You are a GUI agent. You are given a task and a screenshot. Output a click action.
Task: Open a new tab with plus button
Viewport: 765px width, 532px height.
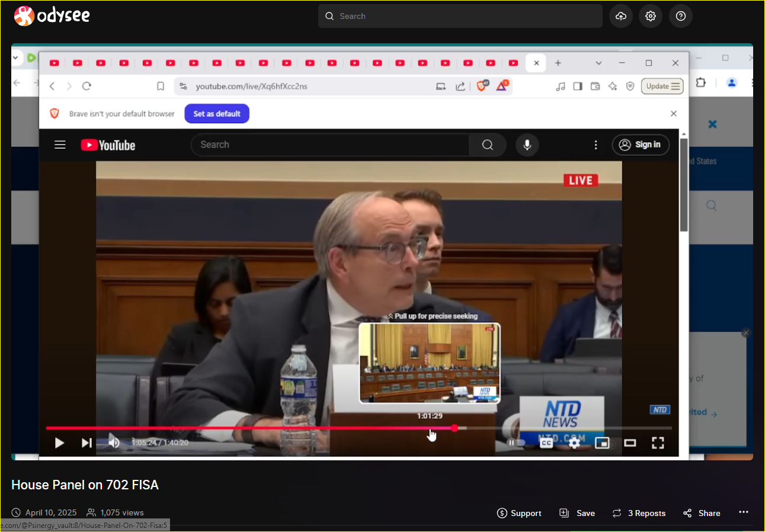(558, 63)
